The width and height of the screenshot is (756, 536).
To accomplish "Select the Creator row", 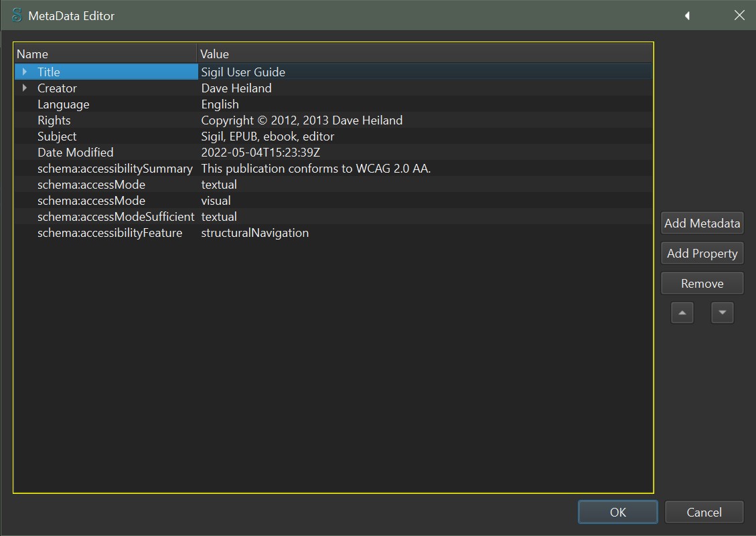I will point(333,88).
